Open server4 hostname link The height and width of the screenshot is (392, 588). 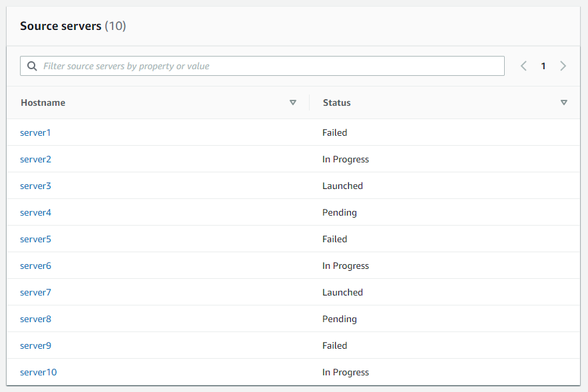coord(35,212)
